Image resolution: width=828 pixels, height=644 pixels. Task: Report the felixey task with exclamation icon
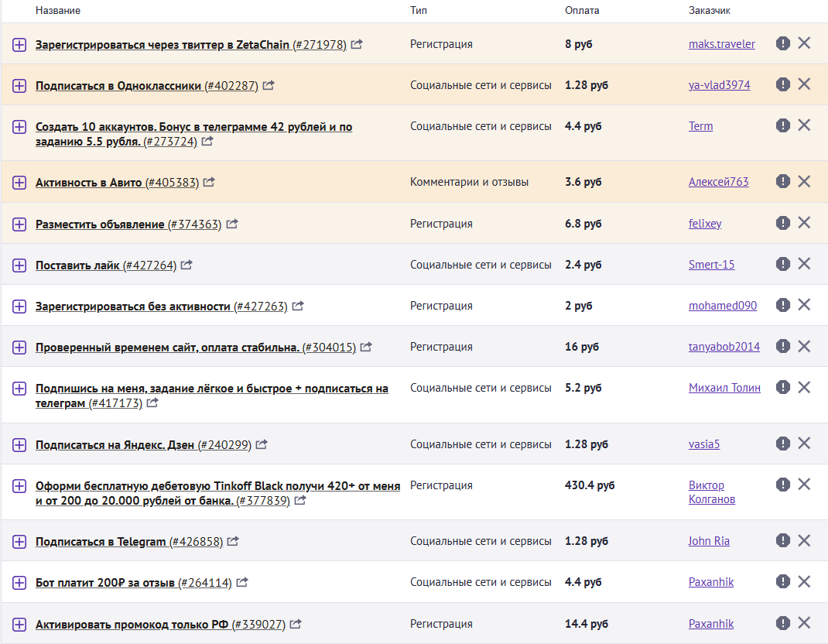782,222
